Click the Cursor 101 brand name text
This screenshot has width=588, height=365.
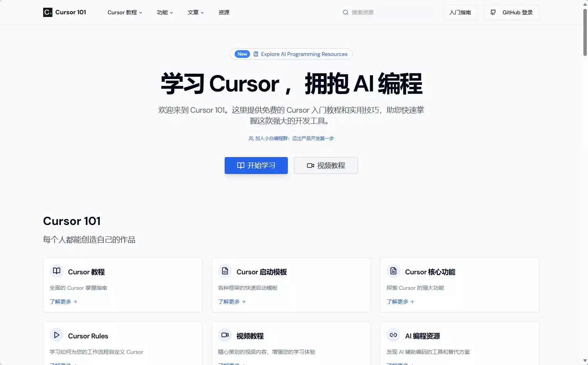[x=71, y=12]
